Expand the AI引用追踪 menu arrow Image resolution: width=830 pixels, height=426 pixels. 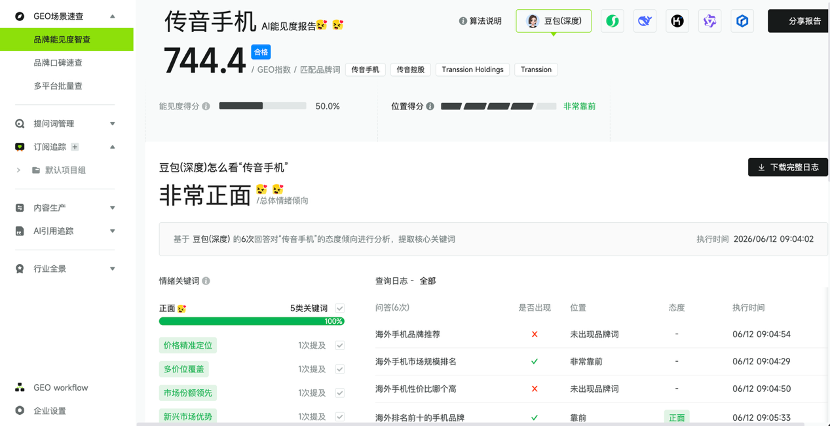(x=112, y=231)
